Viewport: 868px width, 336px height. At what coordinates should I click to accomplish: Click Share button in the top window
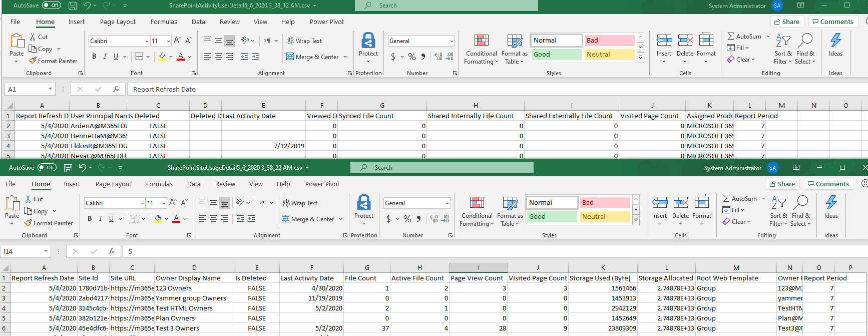click(x=787, y=22)
